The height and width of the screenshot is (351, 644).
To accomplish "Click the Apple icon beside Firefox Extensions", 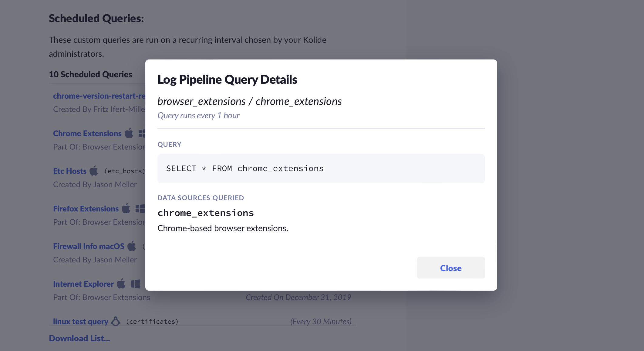I will click(x=126, y=208).
